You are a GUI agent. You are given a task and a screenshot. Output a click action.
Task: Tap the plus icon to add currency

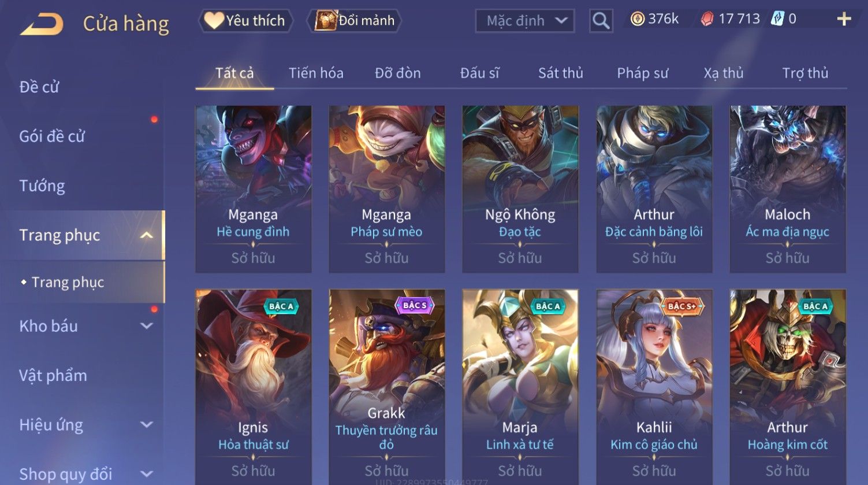coord(844,19)
